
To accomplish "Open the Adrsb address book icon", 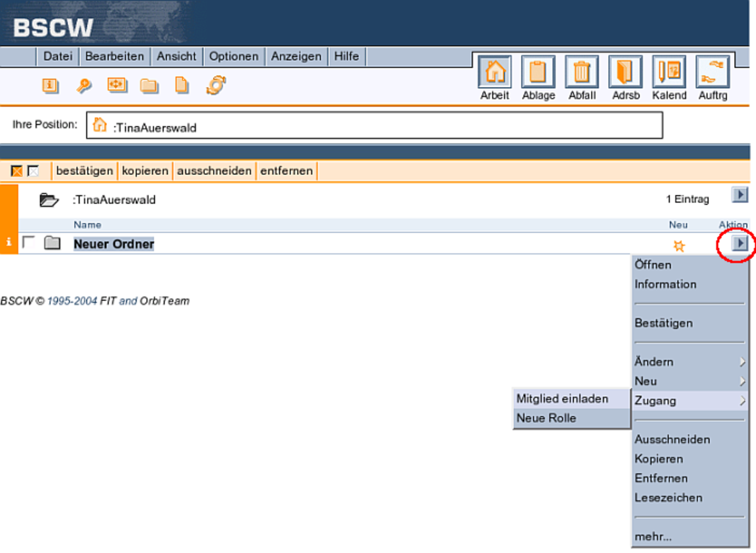I will [x=625, y=72].
